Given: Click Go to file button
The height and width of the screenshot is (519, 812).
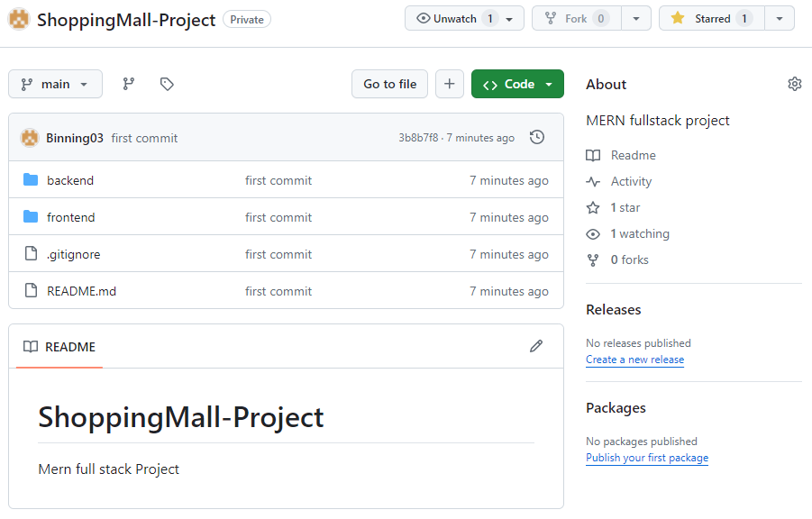Looking at the screenshot, I should pyautogui.click(x=390, y=84).
